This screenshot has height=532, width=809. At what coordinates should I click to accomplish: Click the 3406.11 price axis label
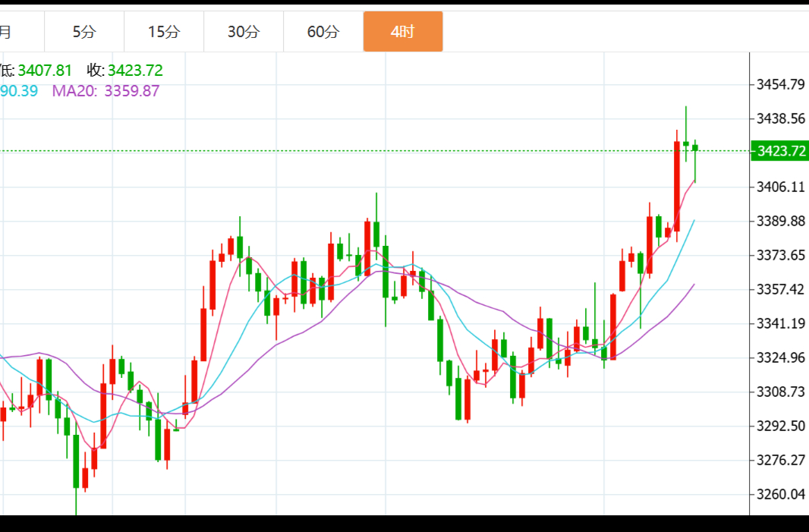click(781, 187)
